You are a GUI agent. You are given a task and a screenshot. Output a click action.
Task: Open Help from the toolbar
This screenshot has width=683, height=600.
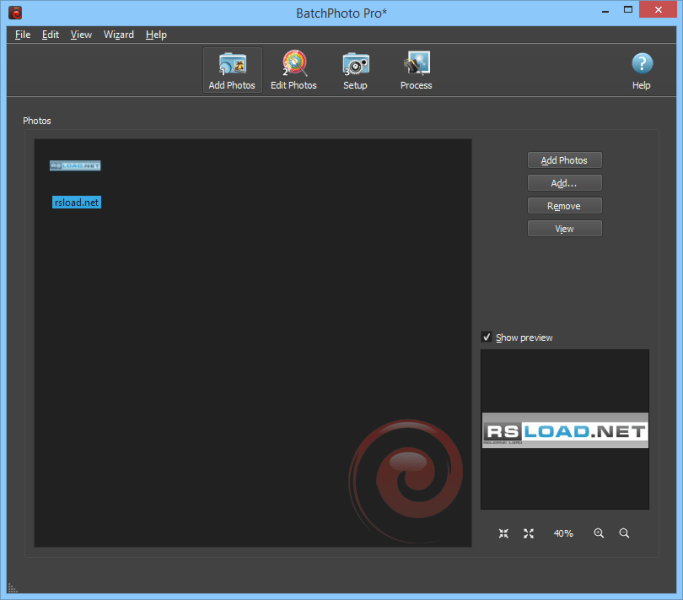(x=642, y=71)
